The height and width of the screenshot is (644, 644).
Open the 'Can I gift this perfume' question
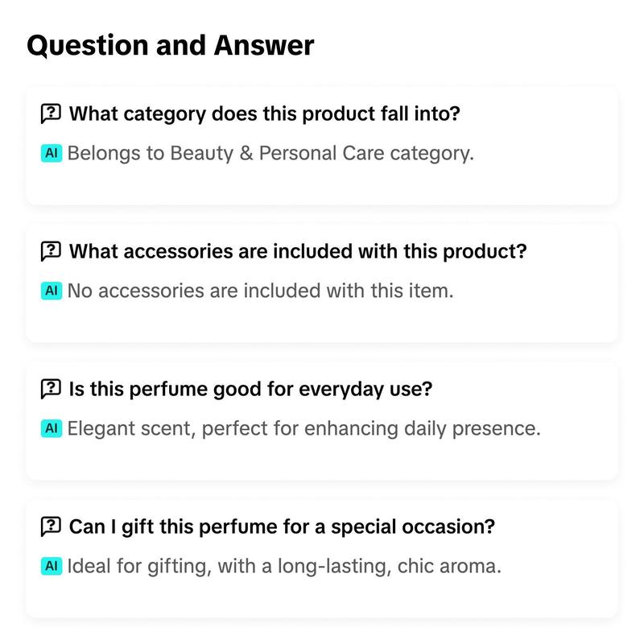pos(282,526)
